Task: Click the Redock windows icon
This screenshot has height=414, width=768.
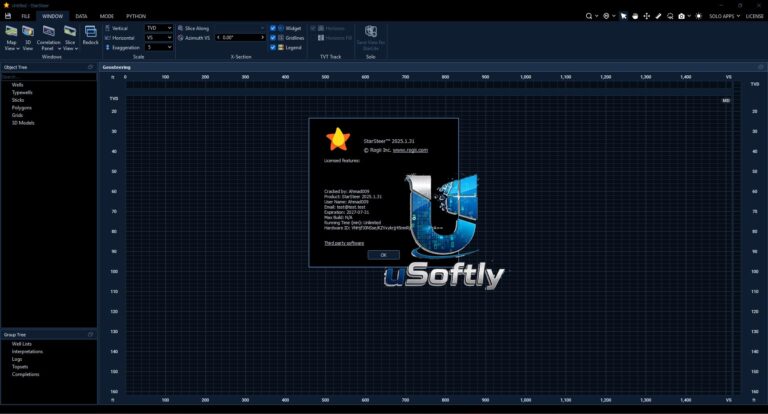Action: [91, 35]
